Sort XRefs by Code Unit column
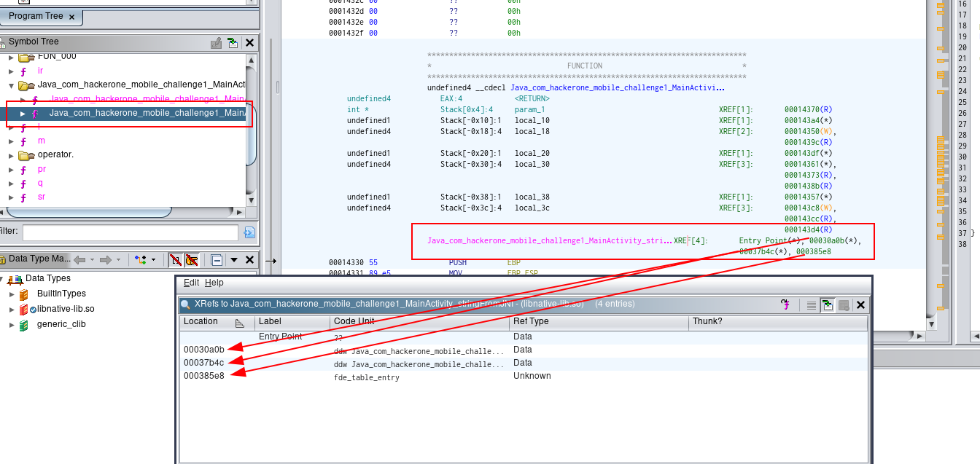Viewport: 980px width, 464px height. coord(419,322)
